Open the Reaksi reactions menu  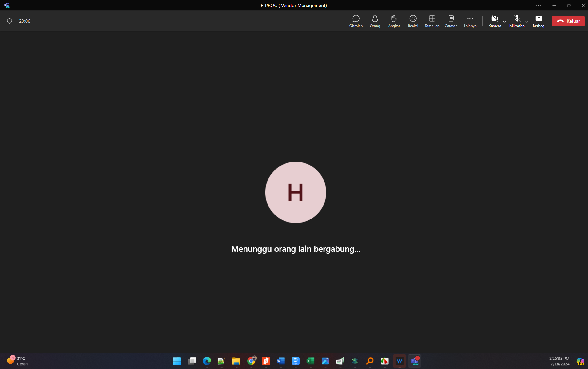tap(413, 21)
